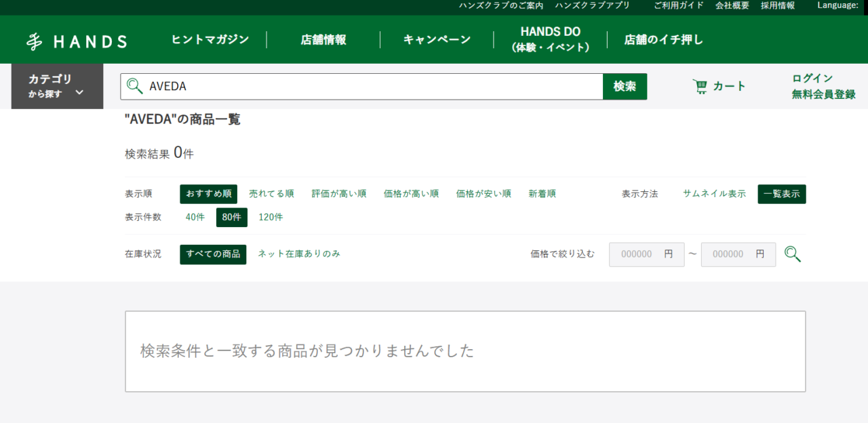The image size is (868, 423).
Task: Click the HANDS logo
Action: coord(77,41)
